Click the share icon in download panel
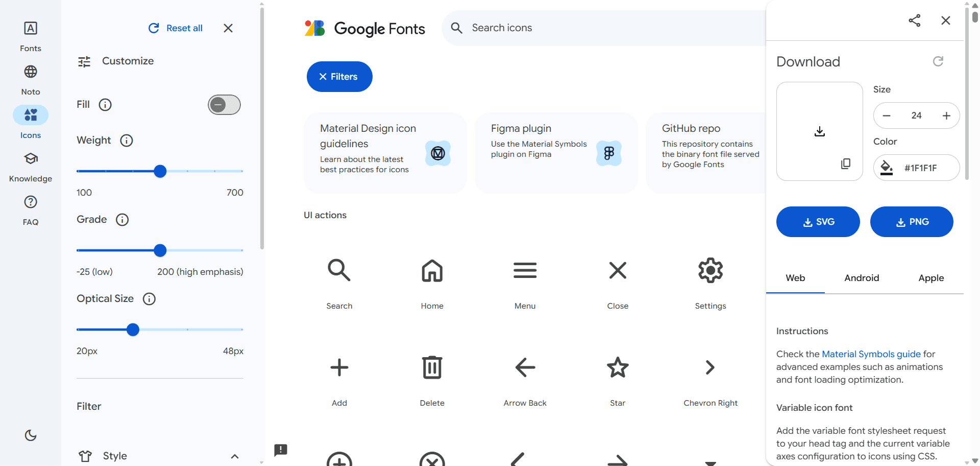This screenshot has width=980, height=466. [915, 20]
